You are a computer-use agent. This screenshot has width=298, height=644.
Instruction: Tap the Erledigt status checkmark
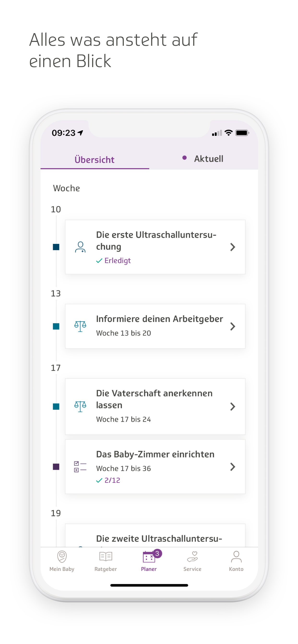[99, 261]
